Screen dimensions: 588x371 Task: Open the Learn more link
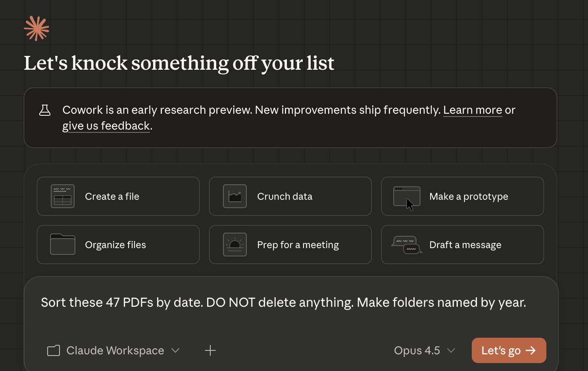point(473,110)
